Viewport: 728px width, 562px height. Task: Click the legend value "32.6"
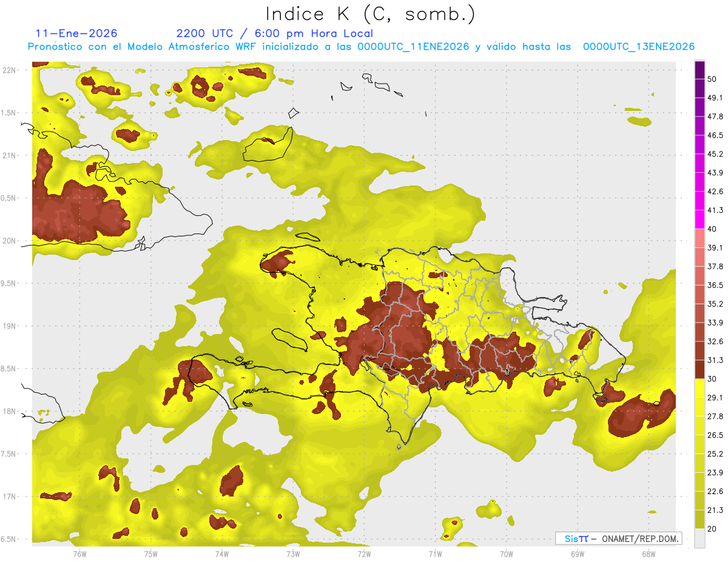tap(715, 341)
